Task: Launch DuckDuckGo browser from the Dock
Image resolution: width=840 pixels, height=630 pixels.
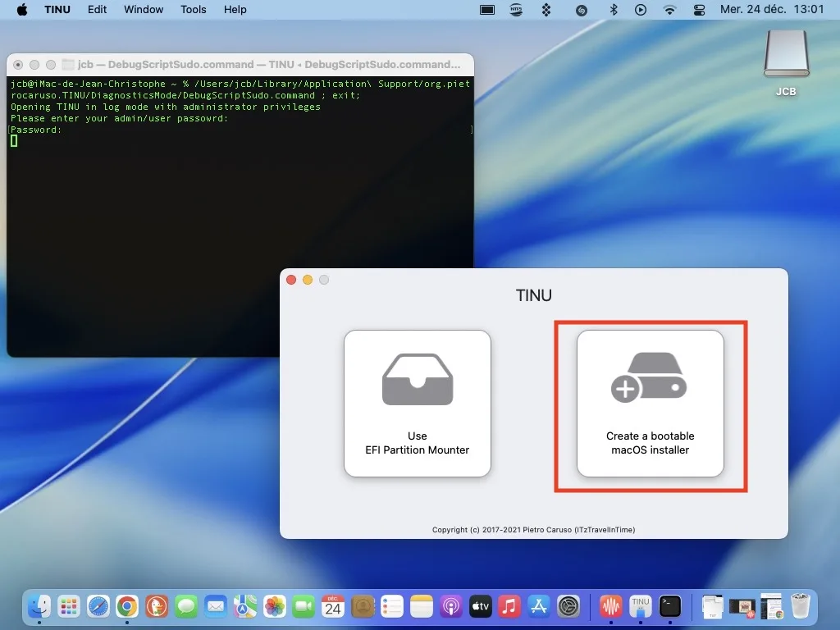Action: tap(157, 606)
